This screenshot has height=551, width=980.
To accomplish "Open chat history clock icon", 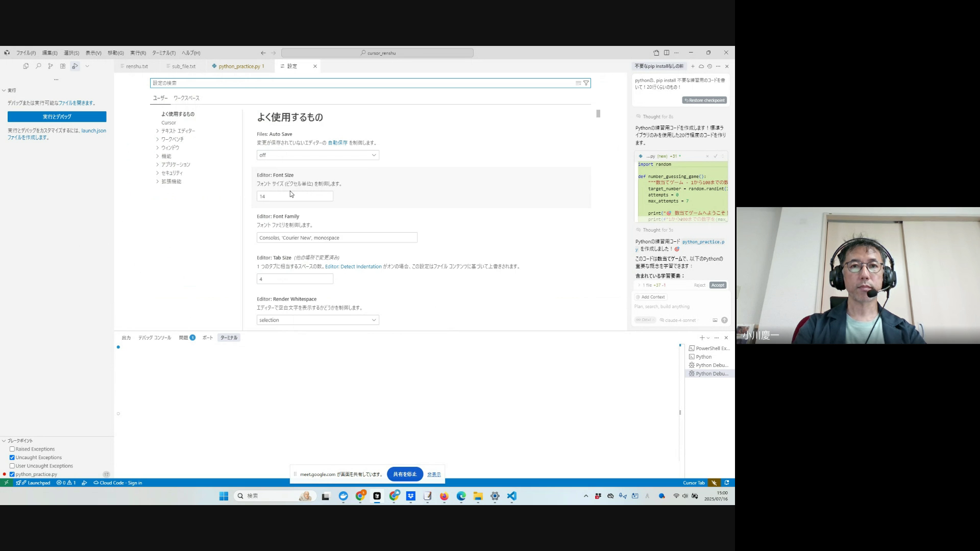I will tap(709, 66).
